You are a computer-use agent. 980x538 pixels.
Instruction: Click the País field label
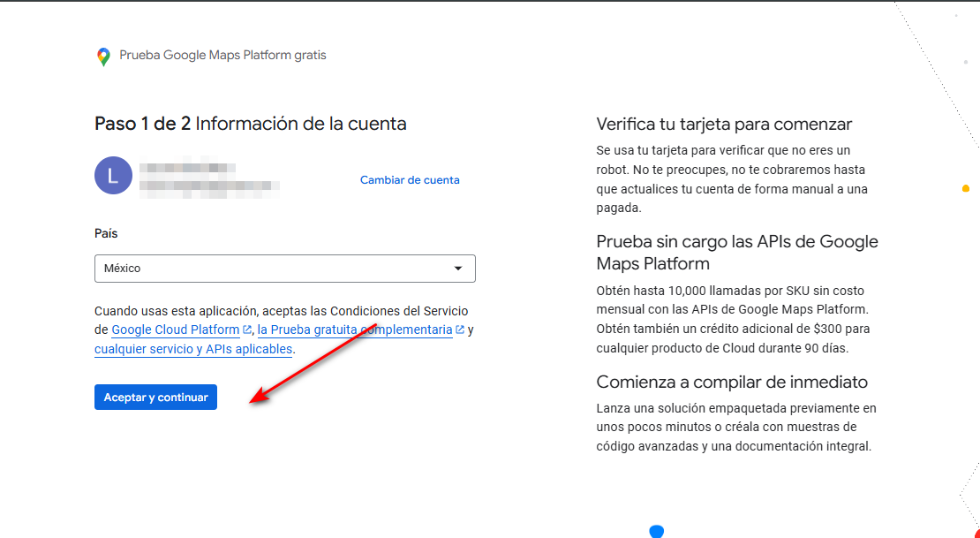coord(106,233)
